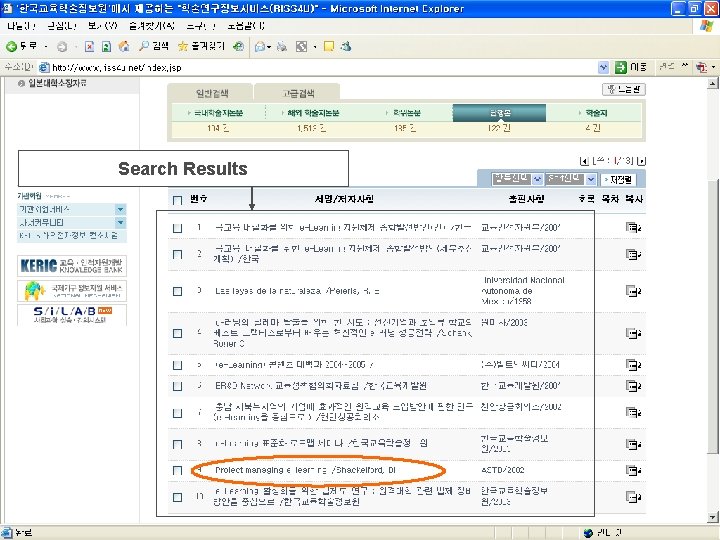
Task: Select the 국내학술지논문 category tab
Action: [218, 113]
